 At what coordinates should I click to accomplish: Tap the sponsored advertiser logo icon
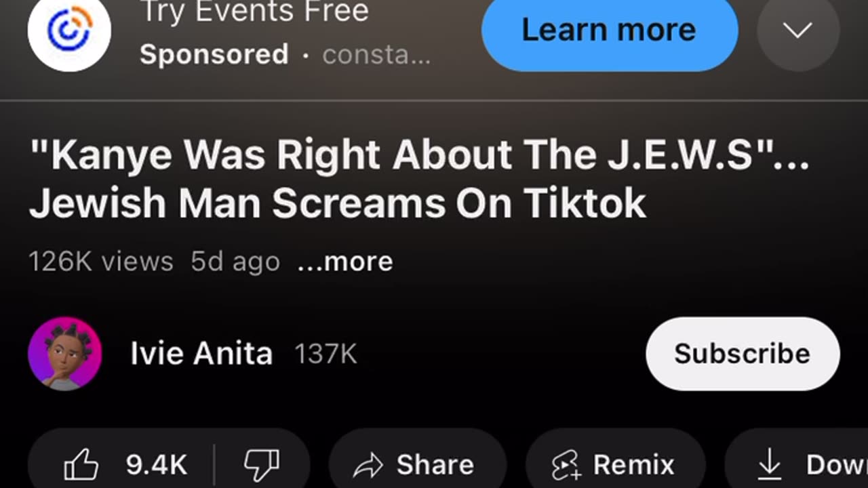[69, 30]
